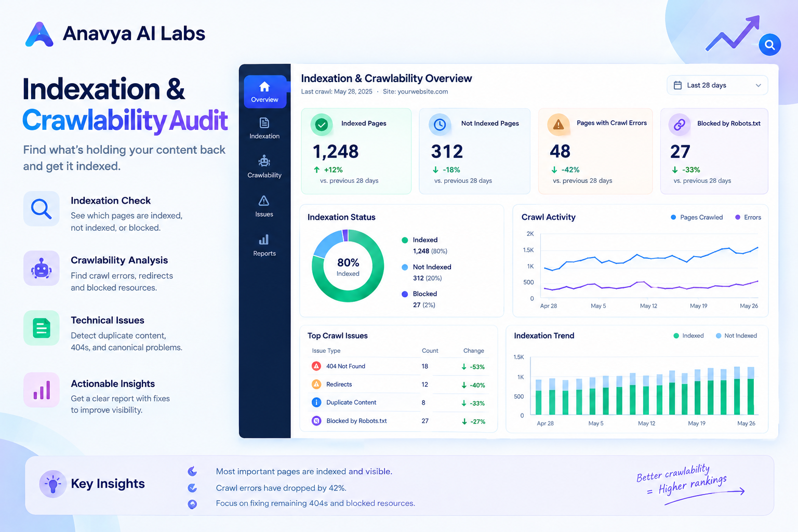Open the Redirects issue row
The image size is (798, 532).
tap(398, 384)
